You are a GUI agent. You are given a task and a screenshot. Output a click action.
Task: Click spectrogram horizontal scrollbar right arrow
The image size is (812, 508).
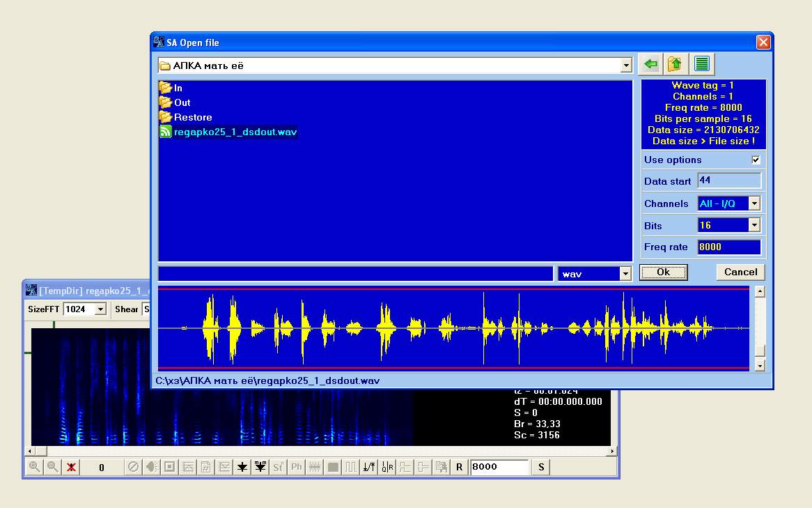612,451
